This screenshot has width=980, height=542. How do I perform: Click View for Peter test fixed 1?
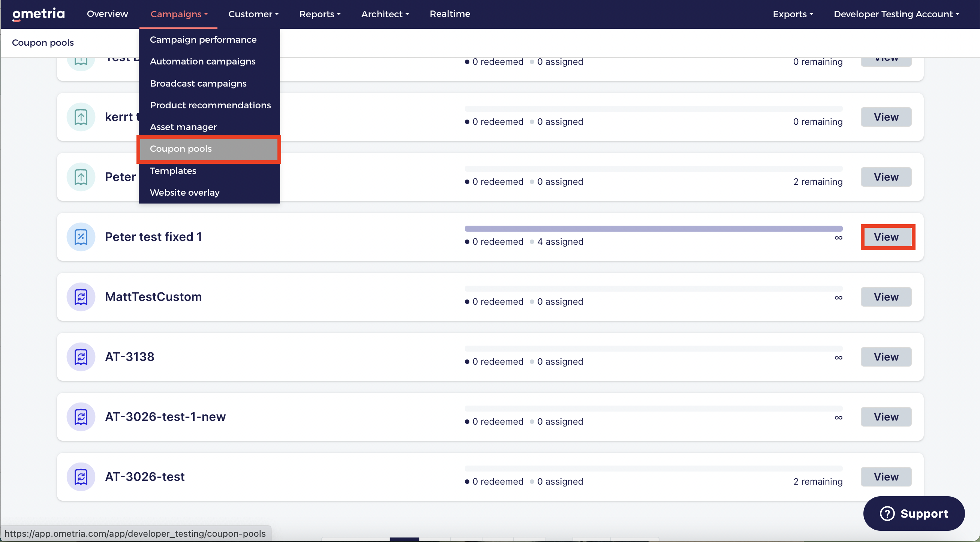886,237
